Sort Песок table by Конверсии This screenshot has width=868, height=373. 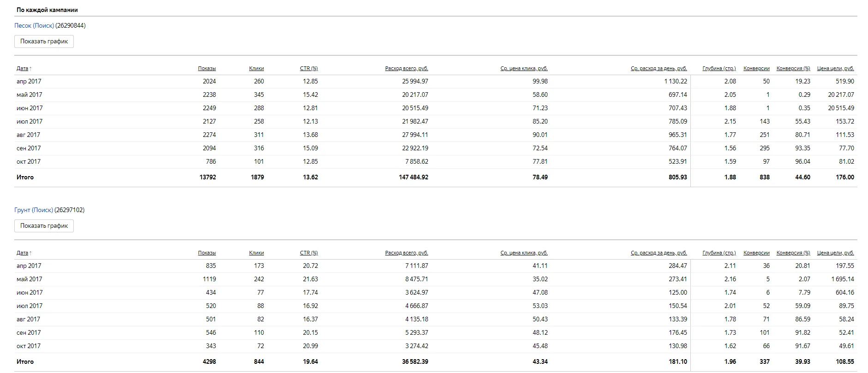(x=757, y=69)
